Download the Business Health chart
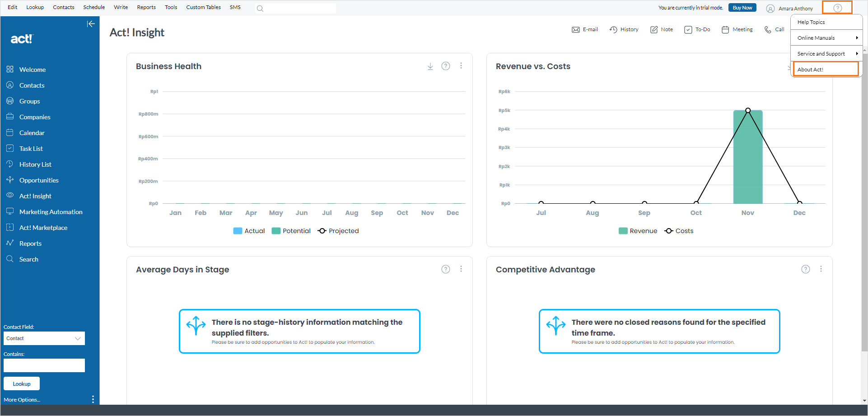The height and width of the screenshot is (416, 868). 430,66
